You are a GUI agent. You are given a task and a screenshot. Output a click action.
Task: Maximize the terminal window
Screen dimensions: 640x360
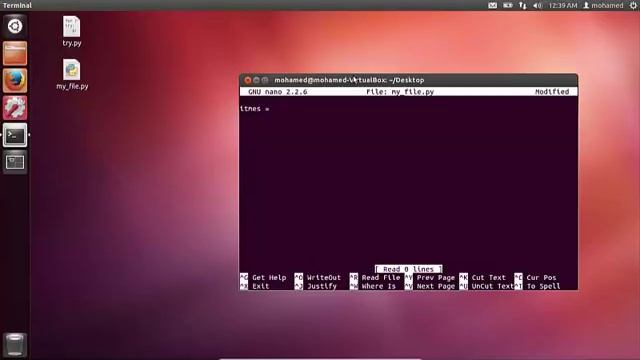tap(265, 80)
